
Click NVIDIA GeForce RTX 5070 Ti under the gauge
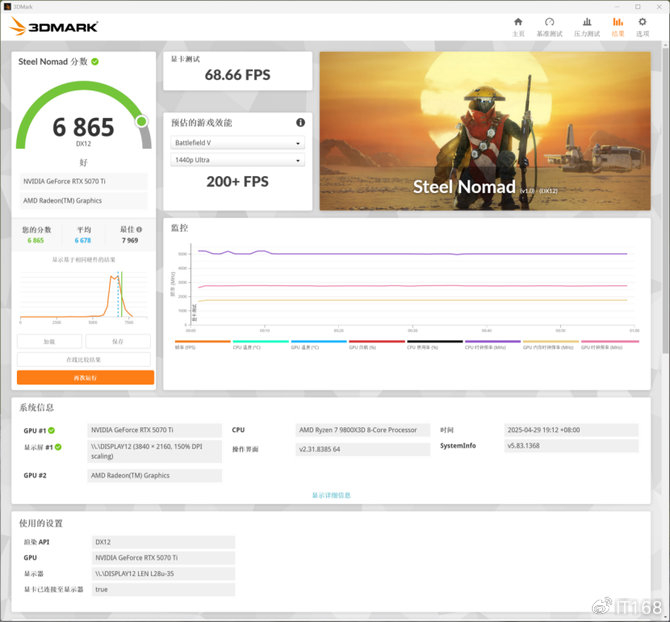pyautogui.click(x=84, y=181)
